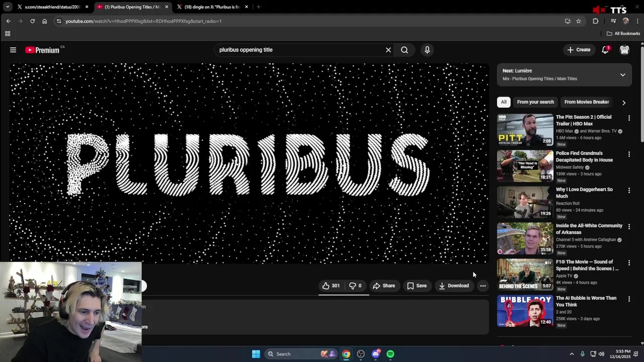Open Discord from the taskbar
This screenshot has width=644, height=362.
click(x=376, y=354)
